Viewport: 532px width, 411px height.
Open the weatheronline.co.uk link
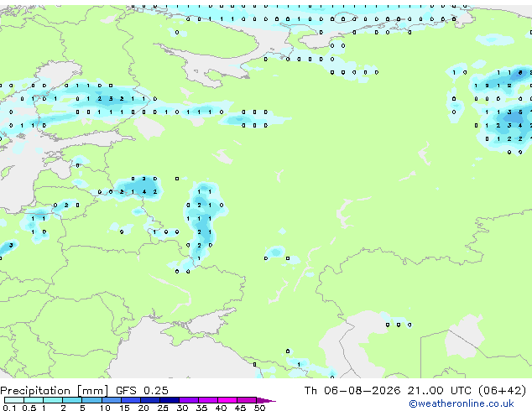pos(462,403)
